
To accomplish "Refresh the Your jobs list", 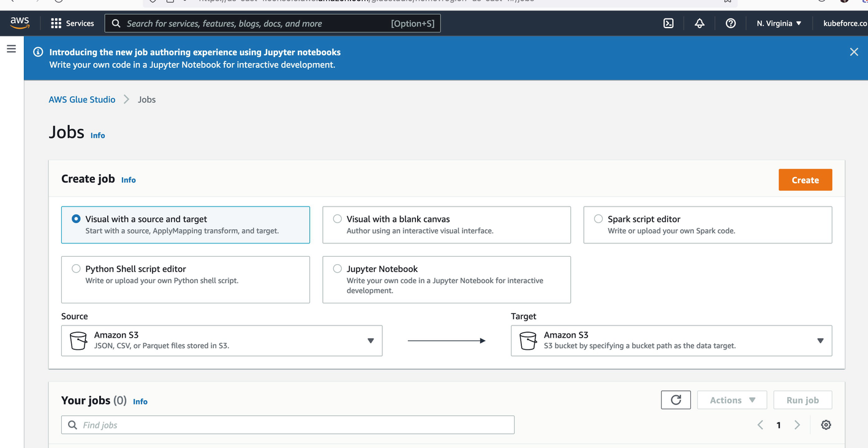I will (676, 400).
